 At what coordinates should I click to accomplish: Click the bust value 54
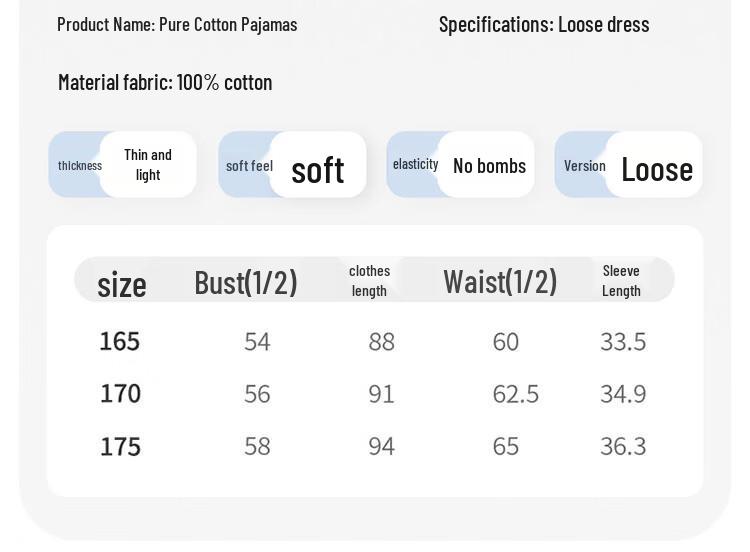pos(257,342)
